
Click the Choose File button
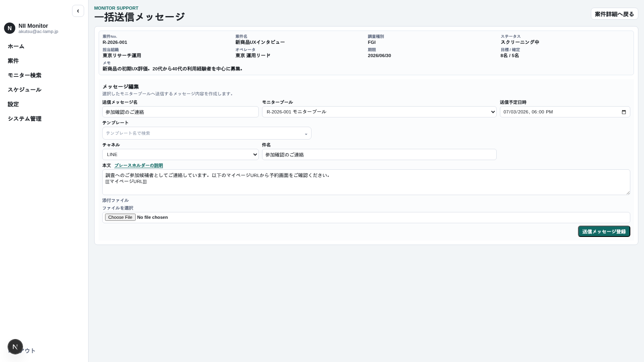(x=120, y=217)
